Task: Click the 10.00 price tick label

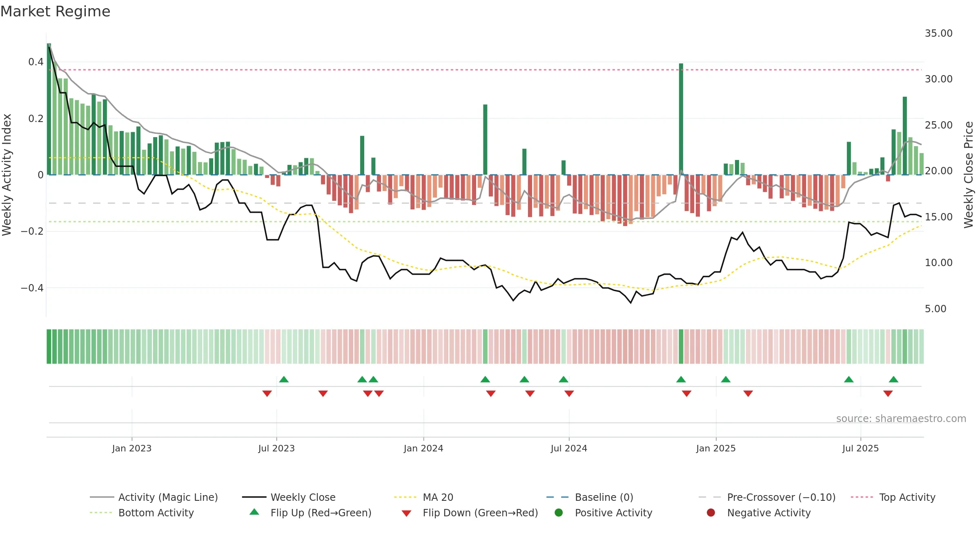Action: [x=938, y=262]
